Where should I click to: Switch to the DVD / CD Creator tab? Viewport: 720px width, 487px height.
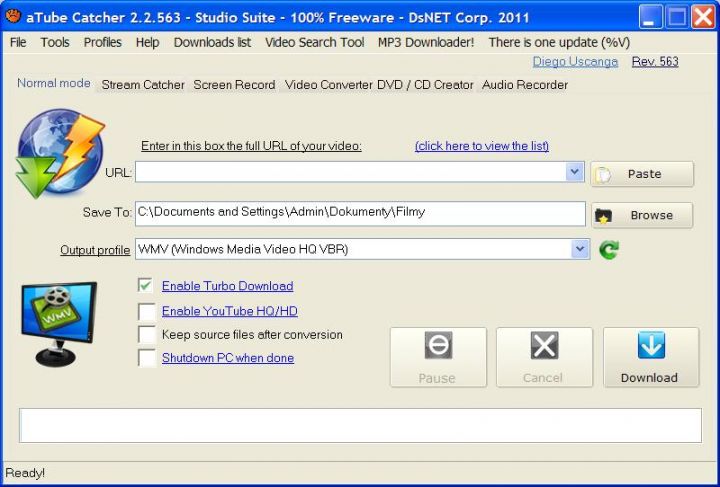coord(425,85)
